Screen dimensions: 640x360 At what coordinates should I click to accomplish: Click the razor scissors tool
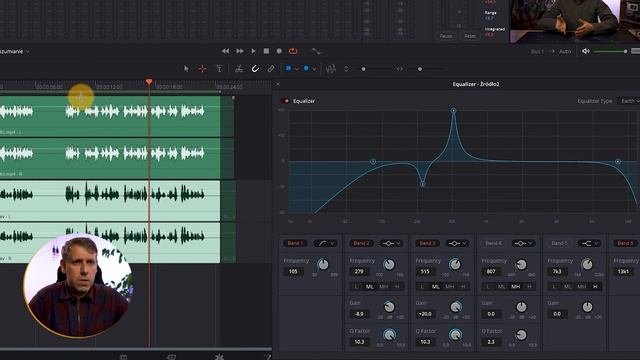pyautogui.click(x=239, y=69)
